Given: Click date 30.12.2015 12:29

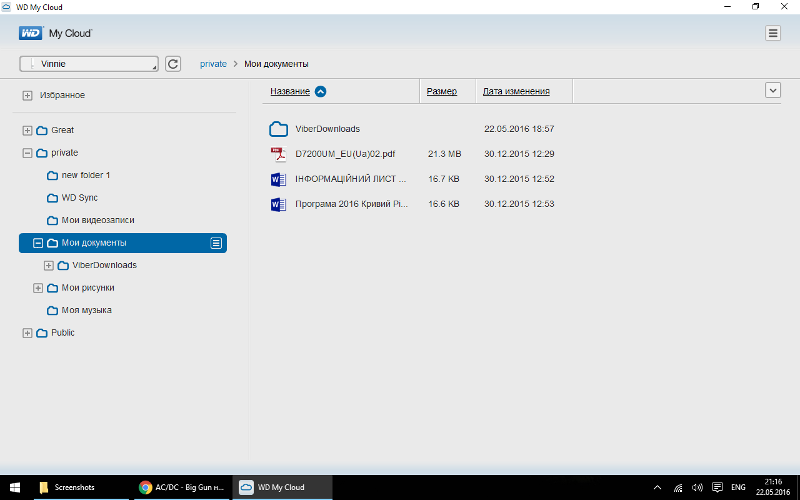Looking at the screenshot, I should [x=519, y=154].
